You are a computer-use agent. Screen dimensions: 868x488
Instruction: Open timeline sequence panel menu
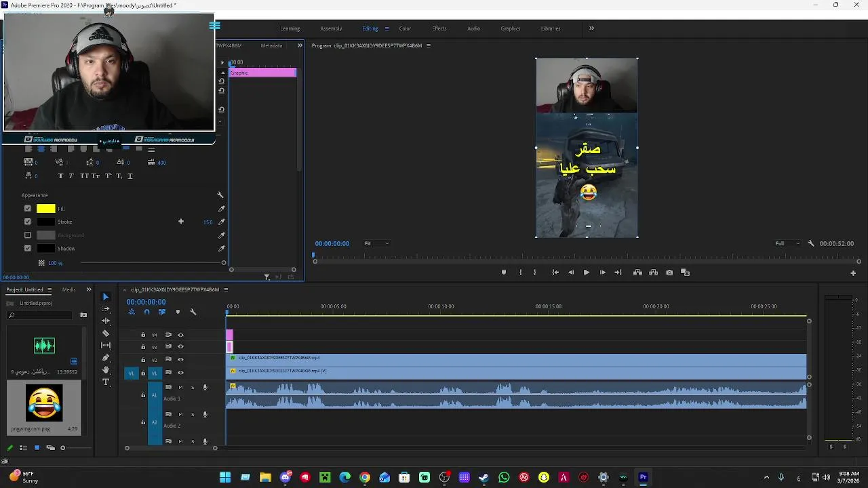click(x=226, y=289)
